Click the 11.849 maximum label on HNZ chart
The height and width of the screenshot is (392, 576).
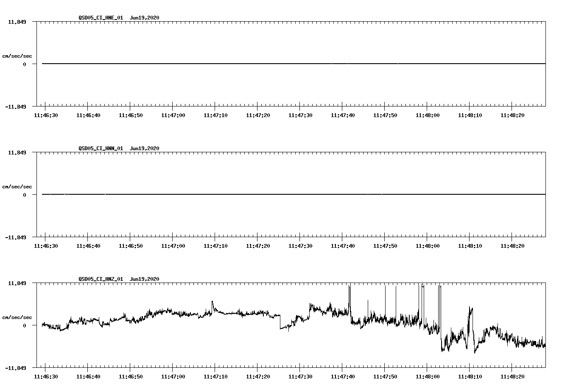click(17, 283)
